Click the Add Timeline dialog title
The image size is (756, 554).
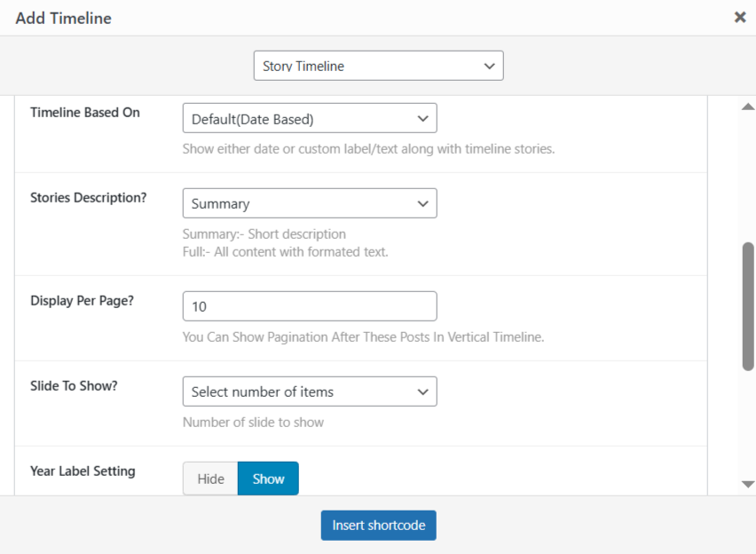point(64,18)
